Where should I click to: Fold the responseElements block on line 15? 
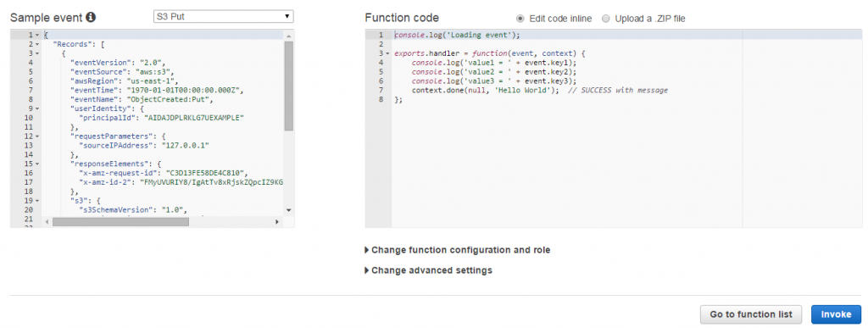[x=36, y=164]
